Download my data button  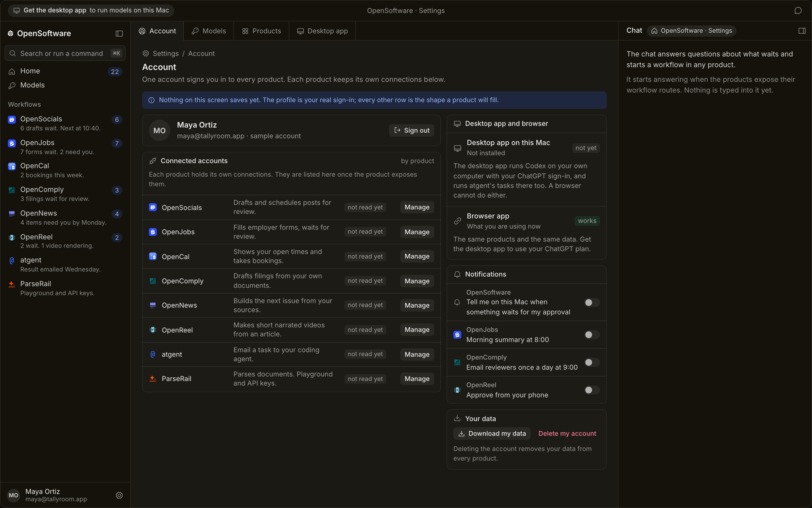pyautogui.click(x=492, y=433)
